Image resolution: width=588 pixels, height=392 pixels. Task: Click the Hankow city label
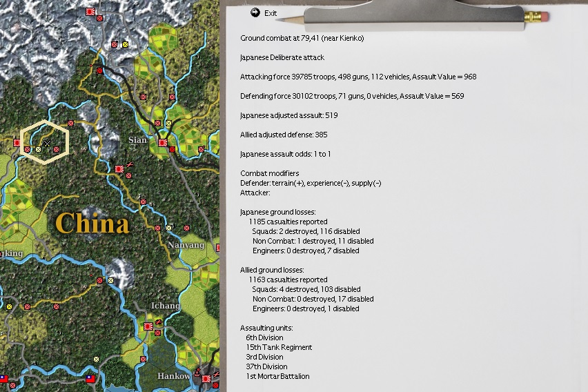tap(174, 376)
